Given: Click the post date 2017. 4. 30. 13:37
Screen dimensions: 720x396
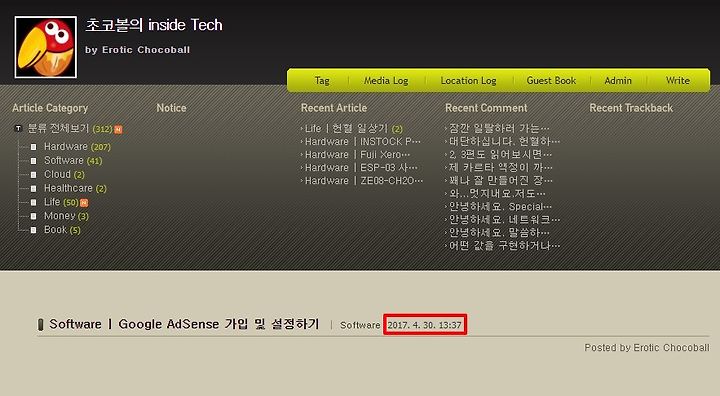Looking at the screenshot, I should tap(425, 325).
